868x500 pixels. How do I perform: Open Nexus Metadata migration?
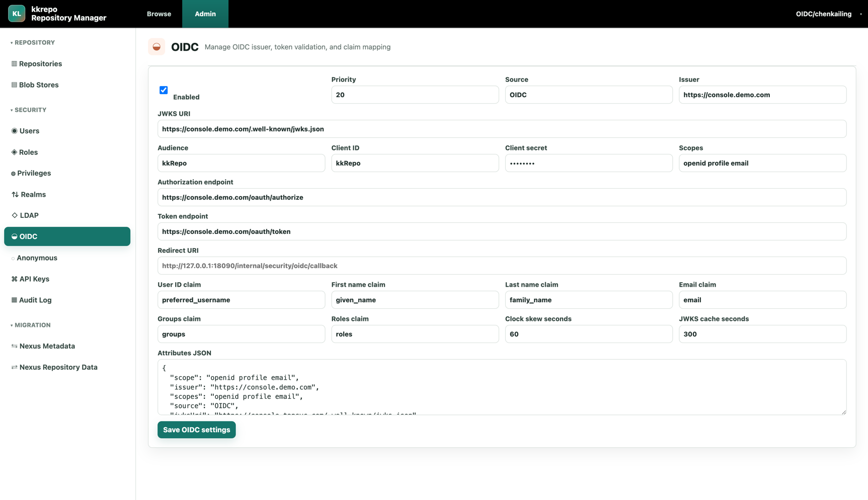[67, 346]
